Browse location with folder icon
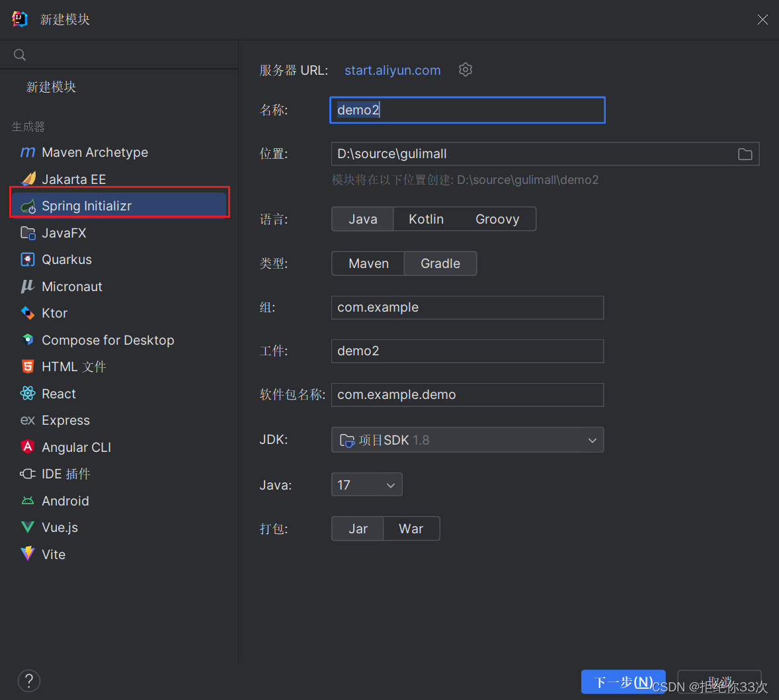This screenshot has width=779, height=700. [745, 154]
